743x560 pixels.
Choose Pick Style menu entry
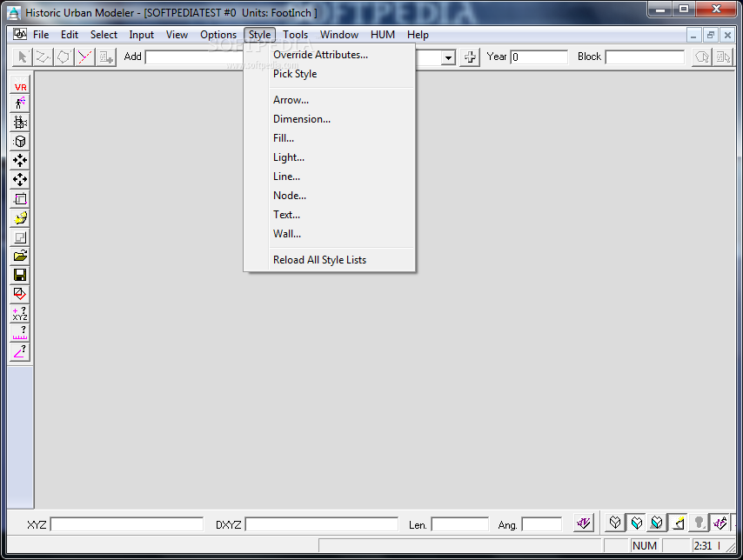(x=330, y=74)
